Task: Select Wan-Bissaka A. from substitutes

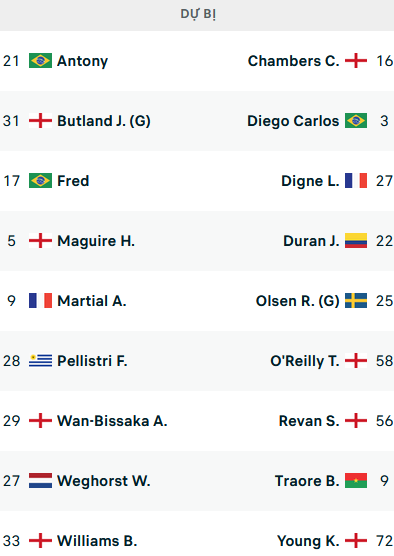Action: coord(112,421)
